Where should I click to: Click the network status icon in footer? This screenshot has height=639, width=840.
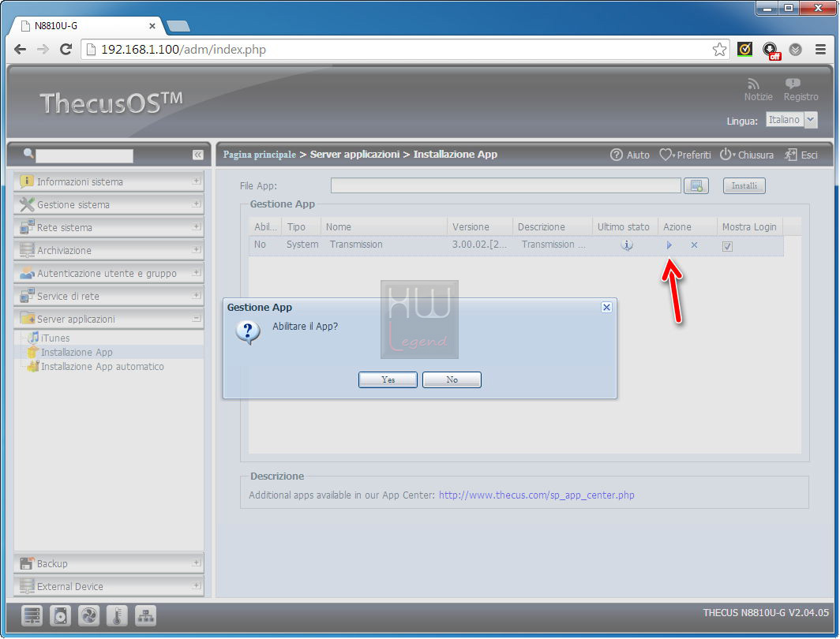(x=146, y=615)
